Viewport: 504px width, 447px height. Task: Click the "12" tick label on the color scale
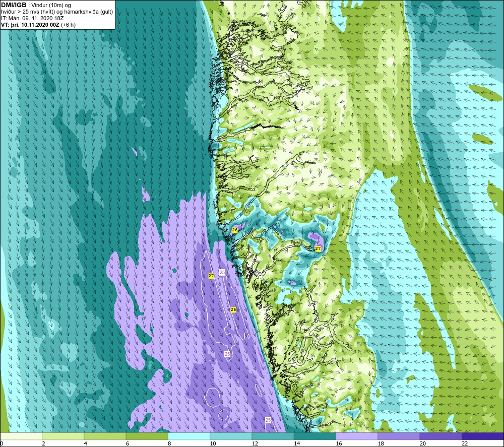pyautogui.click(x=255, y=443)
